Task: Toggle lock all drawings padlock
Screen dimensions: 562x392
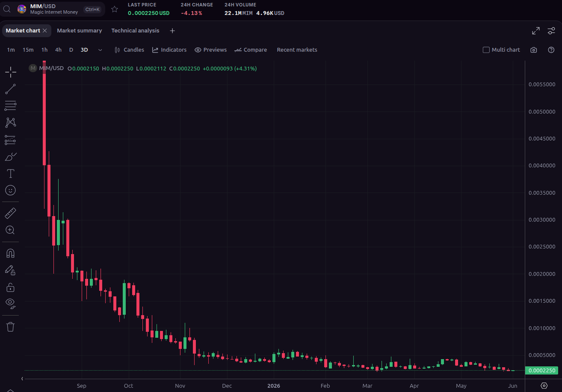Action: [10, 287]
